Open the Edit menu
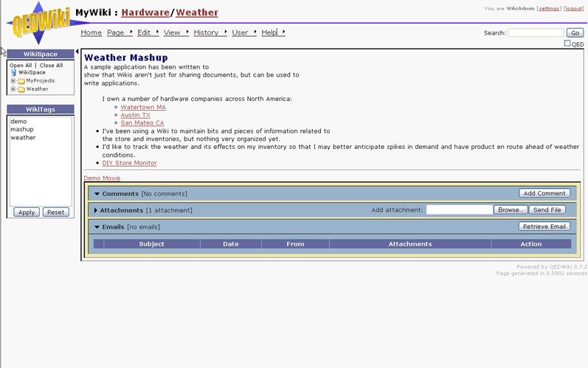Screen dimensions: 588x368 pos(144,32)
